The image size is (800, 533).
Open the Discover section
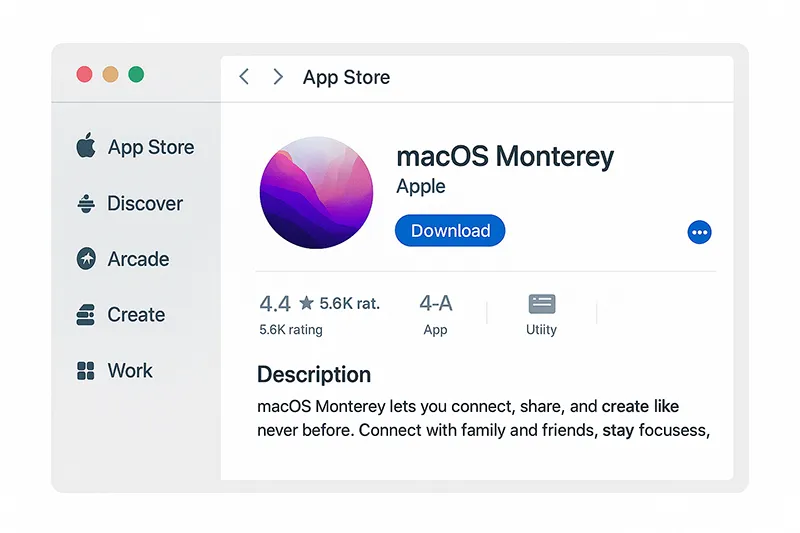point(145,203)
